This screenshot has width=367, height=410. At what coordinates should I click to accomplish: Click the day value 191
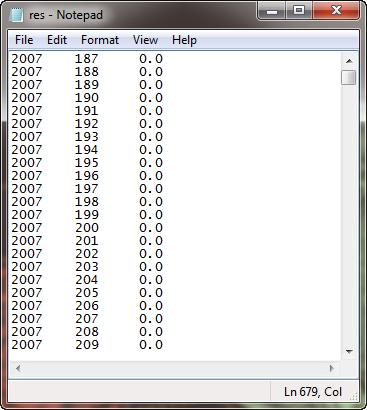[x=86, y=111]
